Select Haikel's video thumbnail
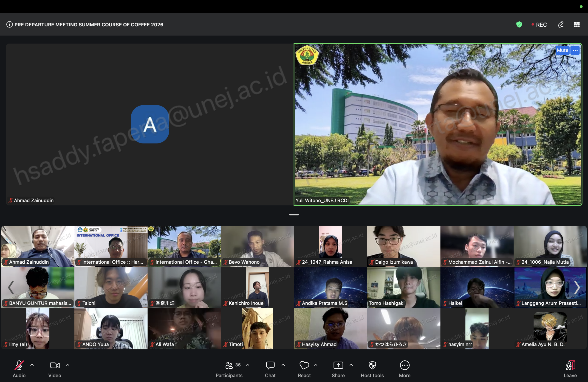Viewport: 588px width, 382px height. coord(477,287)
